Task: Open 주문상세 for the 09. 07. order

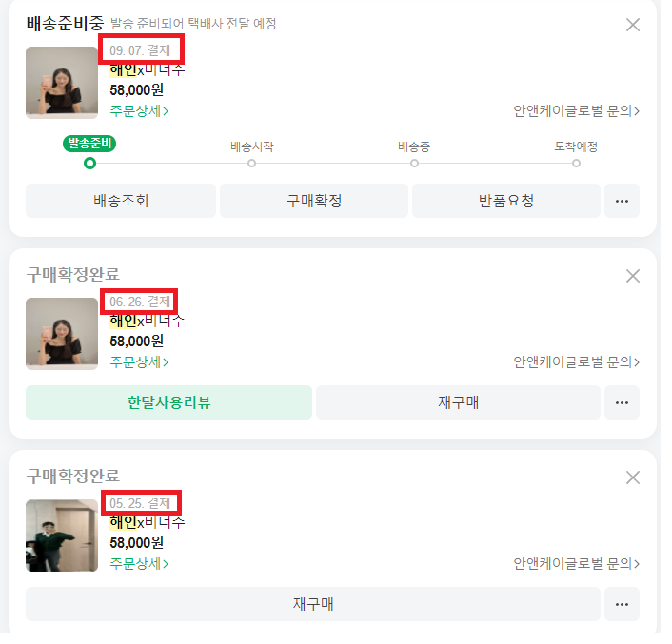Action: point(139,111)
